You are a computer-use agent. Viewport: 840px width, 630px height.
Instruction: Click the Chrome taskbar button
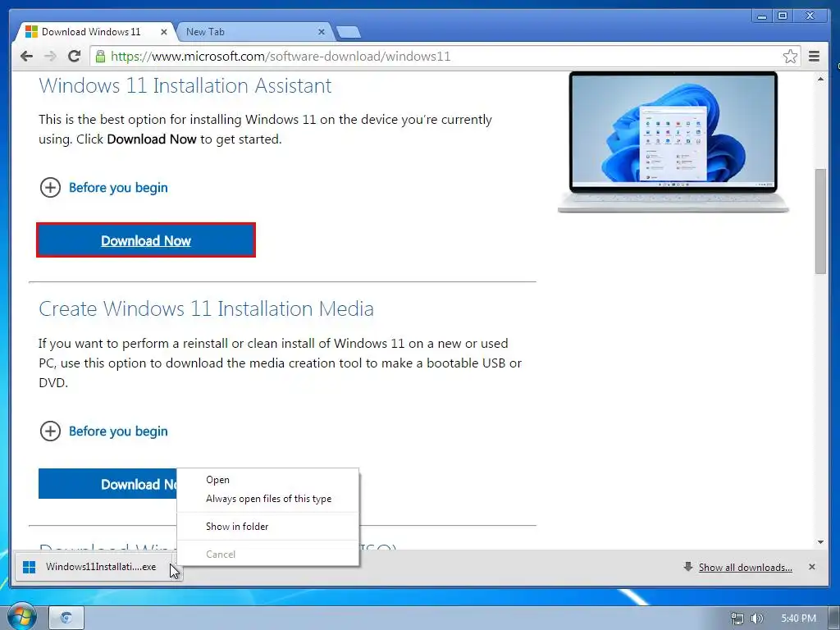tap(66, 618)
